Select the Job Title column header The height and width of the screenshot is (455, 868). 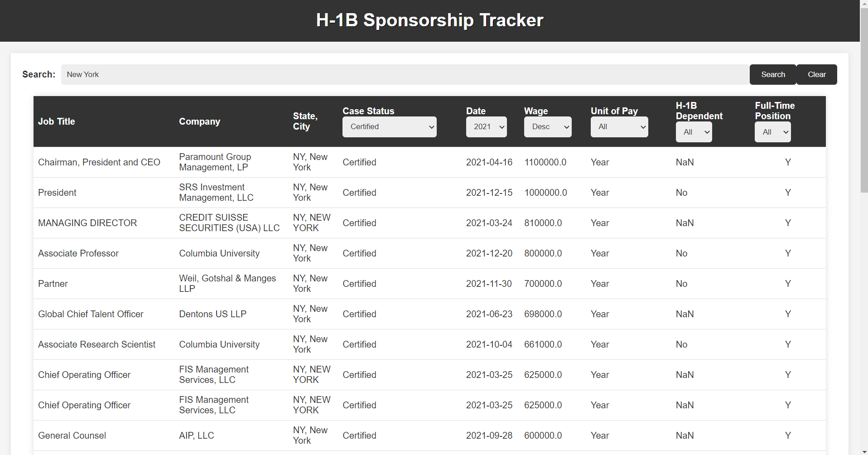[x=56, y=121]
